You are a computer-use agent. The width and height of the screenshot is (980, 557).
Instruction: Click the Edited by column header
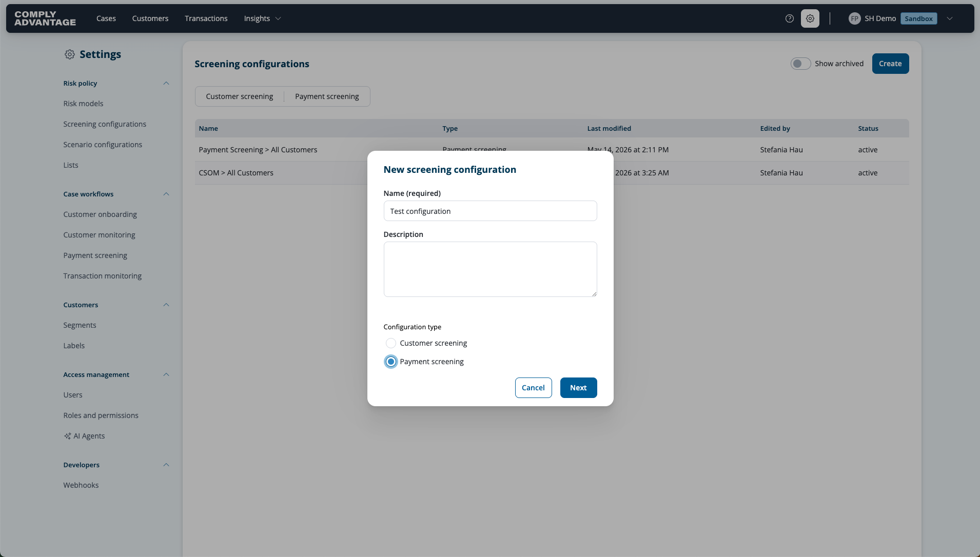pos(775,129)
